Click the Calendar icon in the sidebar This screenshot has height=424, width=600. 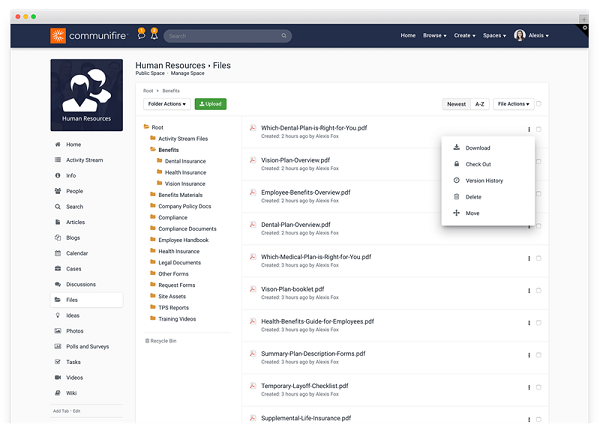[57, 253]
